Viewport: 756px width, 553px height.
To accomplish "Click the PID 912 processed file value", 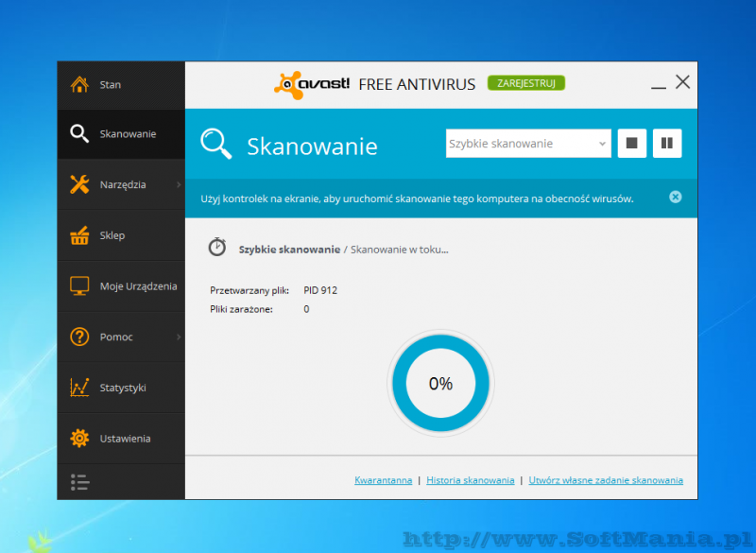I will [x=320, y=290].
